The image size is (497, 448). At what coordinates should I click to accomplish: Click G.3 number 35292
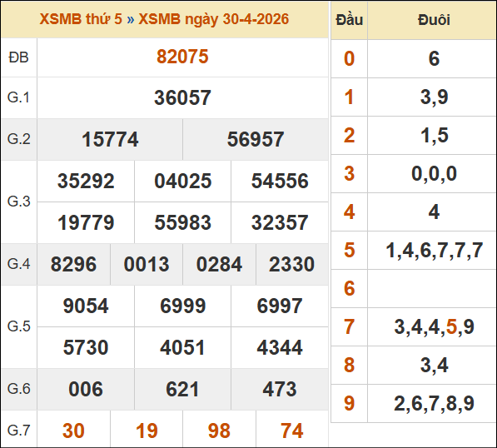86,181
